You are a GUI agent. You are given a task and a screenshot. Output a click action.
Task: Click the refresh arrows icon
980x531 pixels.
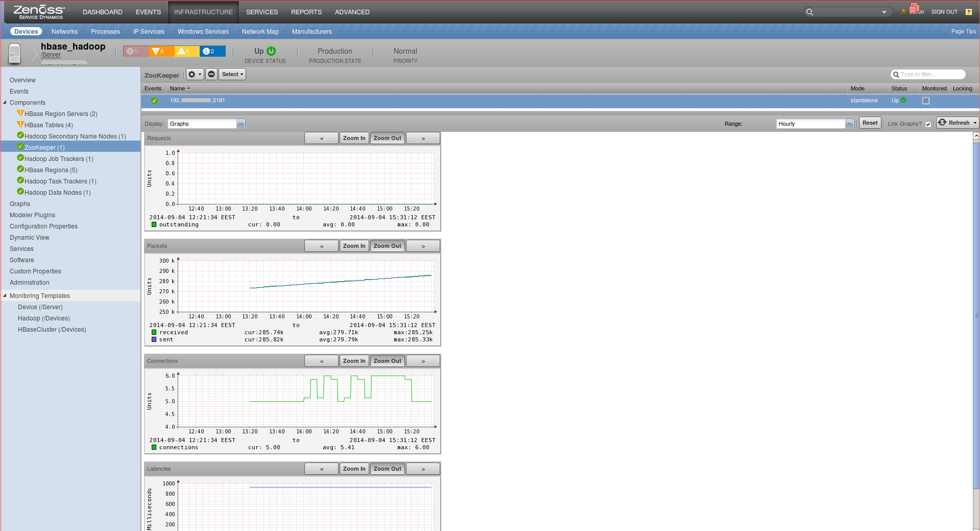(x=943, y=123)
